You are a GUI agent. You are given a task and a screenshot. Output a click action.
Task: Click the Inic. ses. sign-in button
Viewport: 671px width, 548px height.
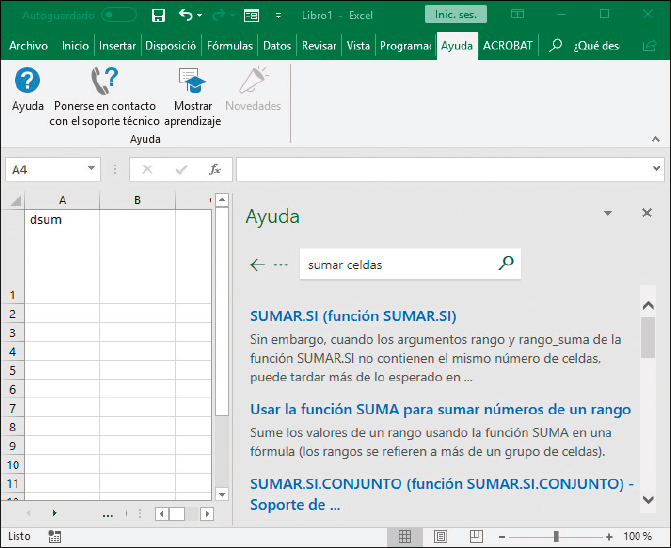[456, 15]
